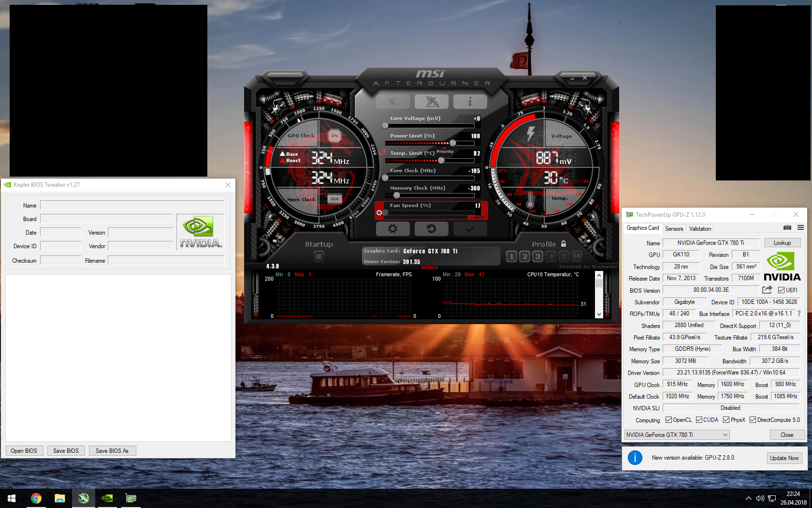Click the Update Now button
812x508 pixels.
coord(784,458)
